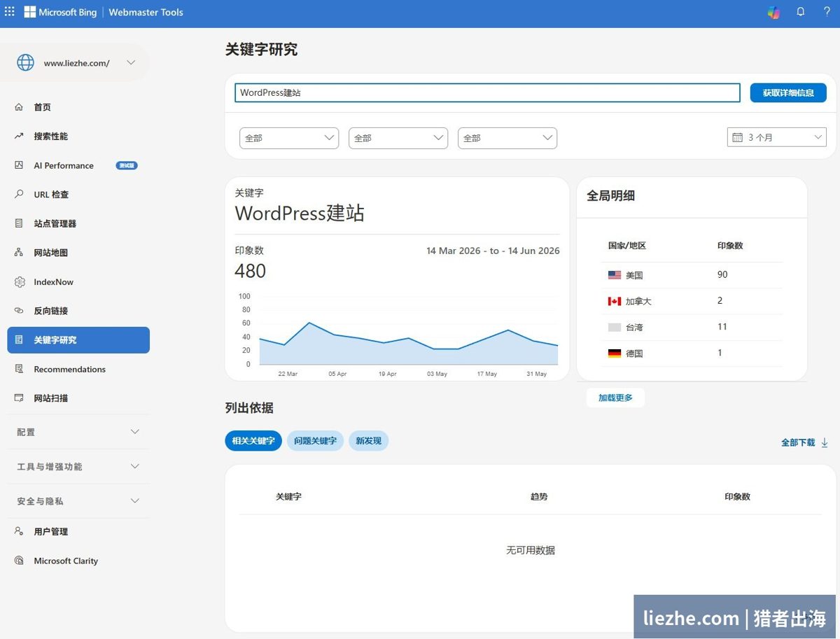Click the 国家/地区 column header
The height and width of the screenshot is (639, 840).
(x=626, y=246)
